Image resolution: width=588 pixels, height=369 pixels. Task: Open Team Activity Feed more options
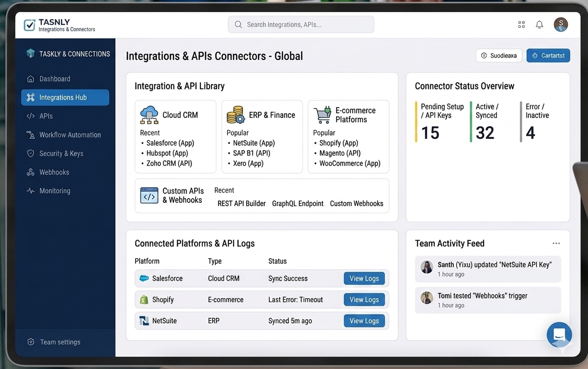click(556, 243)
